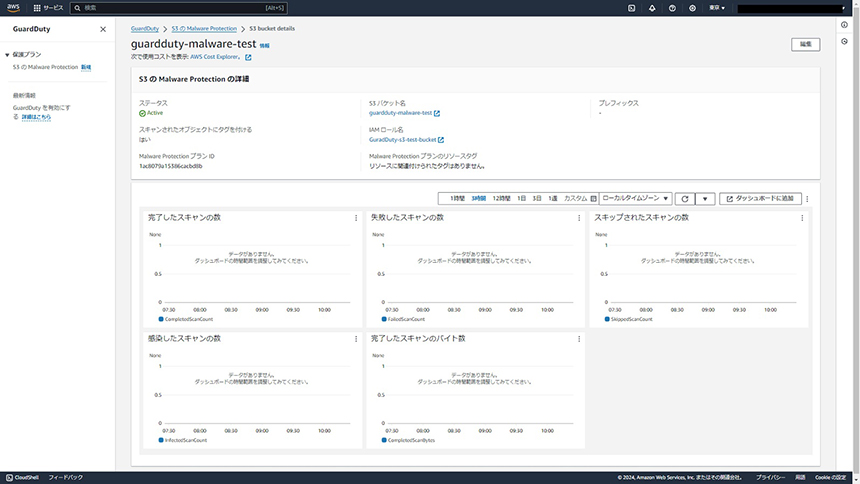Open the guardduty-malware-test bucket link

[400, 113]
